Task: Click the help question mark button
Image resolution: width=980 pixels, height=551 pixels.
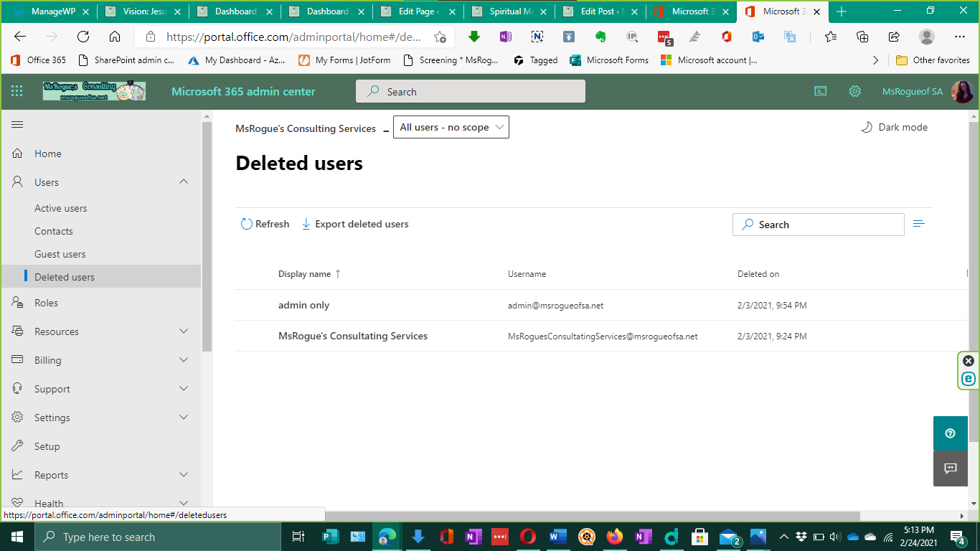Action: coord(950,433)
